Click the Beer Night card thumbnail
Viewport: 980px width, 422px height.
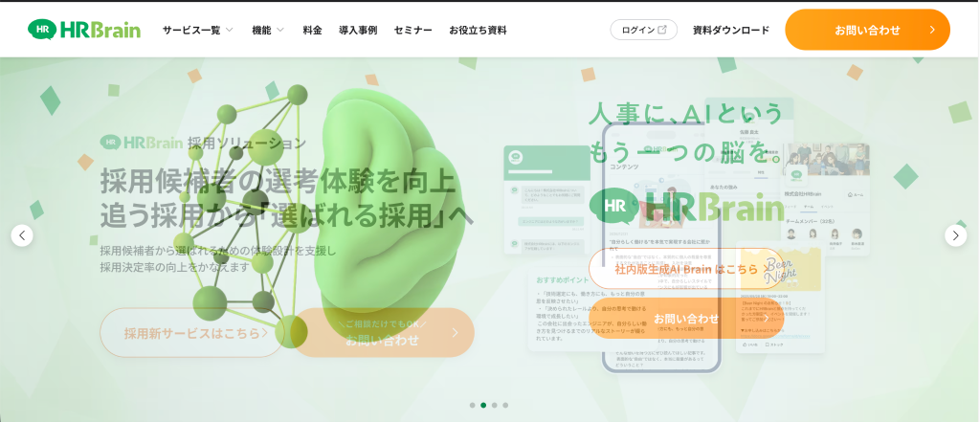click(780, 269)
